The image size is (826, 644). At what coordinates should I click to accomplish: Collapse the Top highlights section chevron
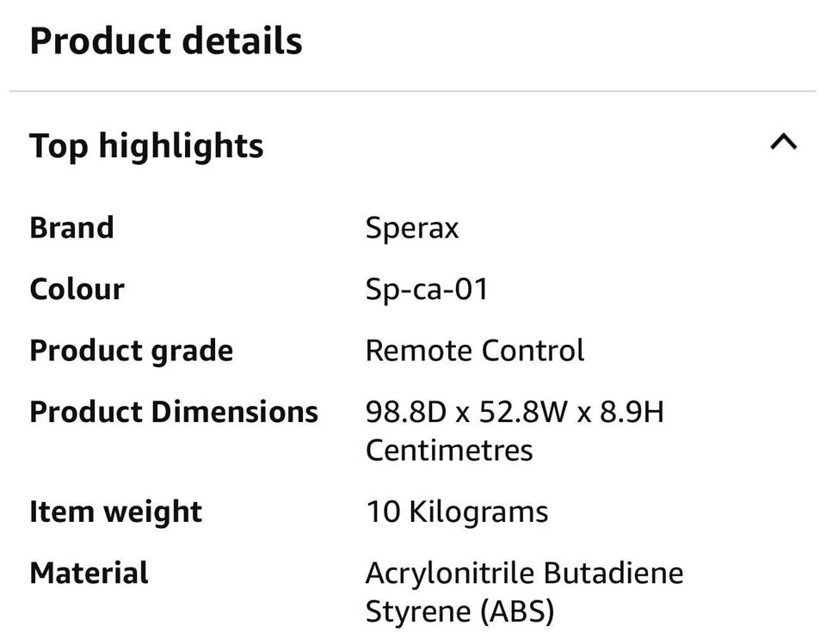pyautogui.click(x=783, y=143)
